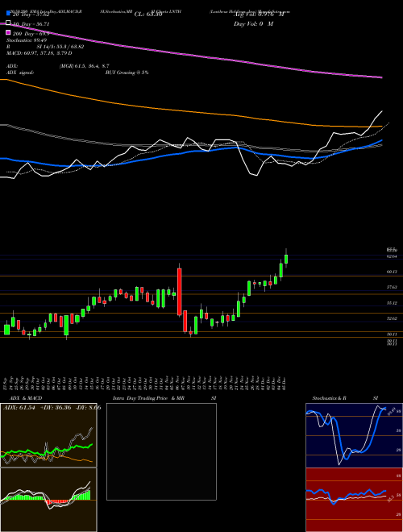Click the Stochastics & RSI panel title

[345, 398]
